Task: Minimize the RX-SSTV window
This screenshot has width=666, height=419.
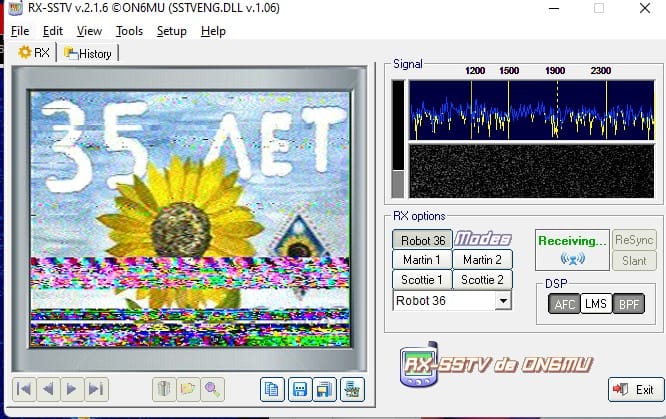Action: point(554,8)
